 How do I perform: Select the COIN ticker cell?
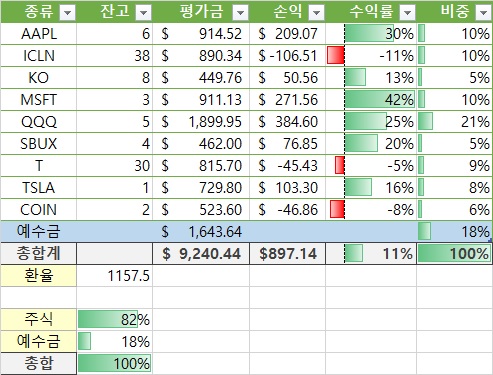[39, 210]
